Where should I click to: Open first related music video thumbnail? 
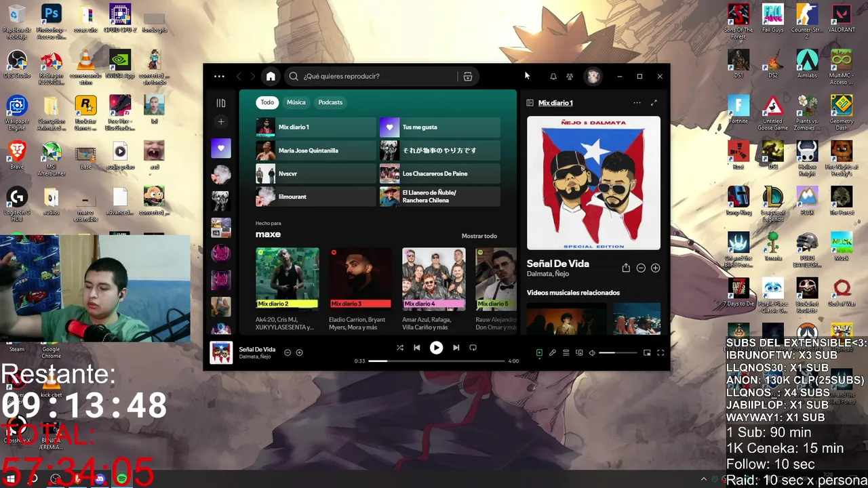[566, 320]
